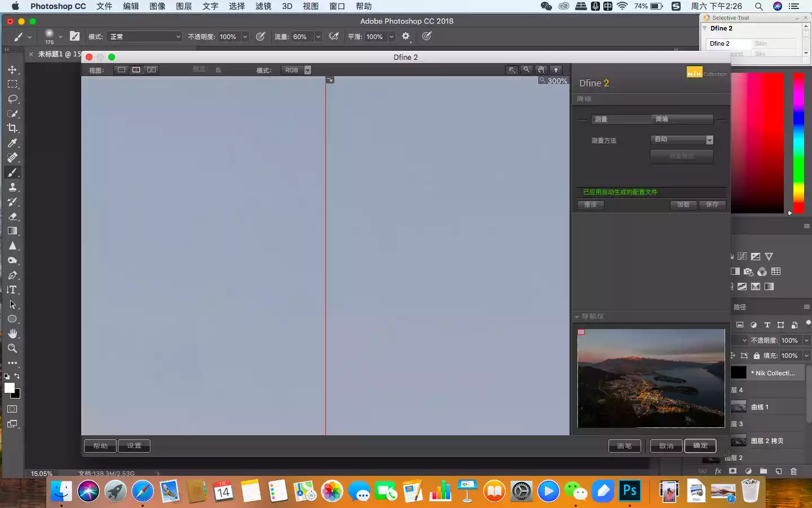Click the 取消 button
This screenshot has height=508, width=812.
[x=666, y=446]
